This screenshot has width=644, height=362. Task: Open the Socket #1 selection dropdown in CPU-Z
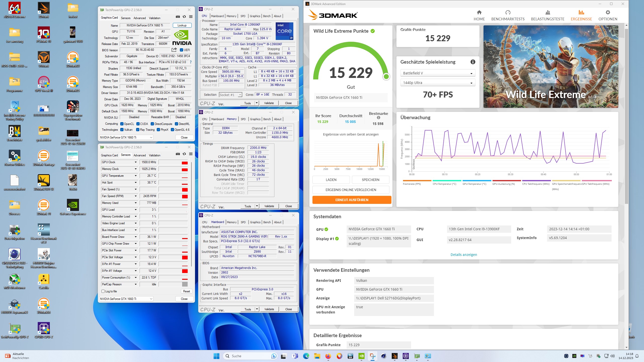point(230,95)
